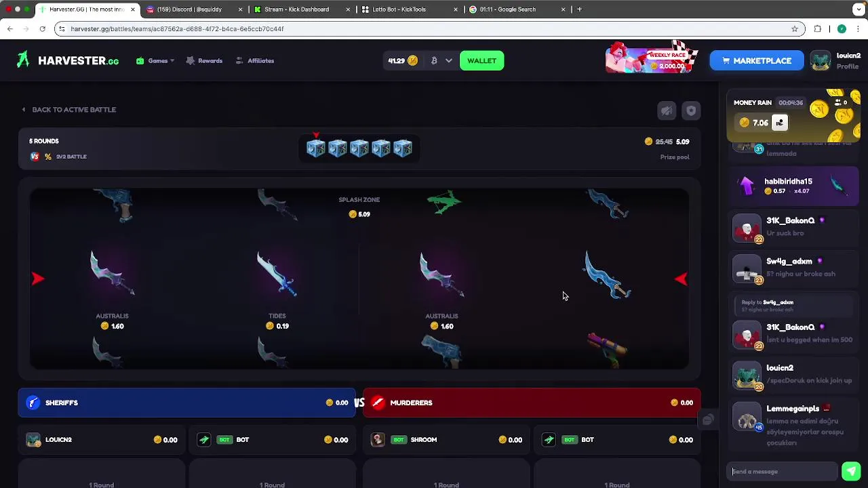Click the bitcoin currency icon
868x488 pixels.
coord(434,61)
